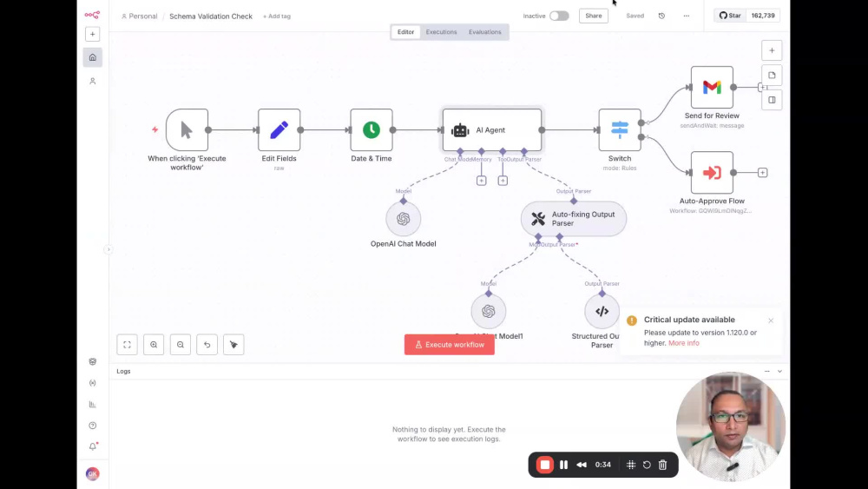
Task: Switch to the Executions tab
Action: point(441,32)
